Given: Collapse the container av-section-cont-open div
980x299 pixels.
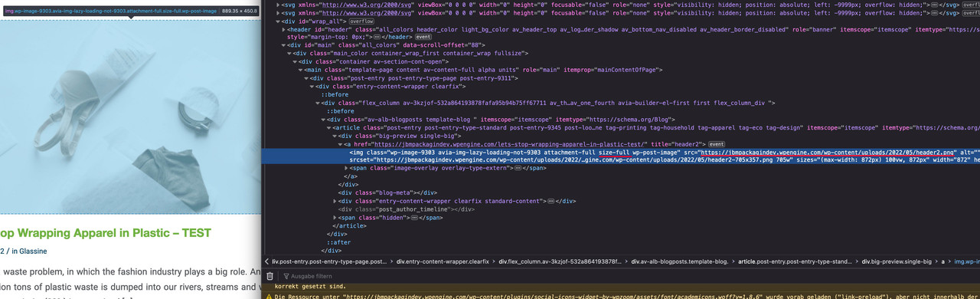Looking at the screenshot, I should click(x=296, y=61).
